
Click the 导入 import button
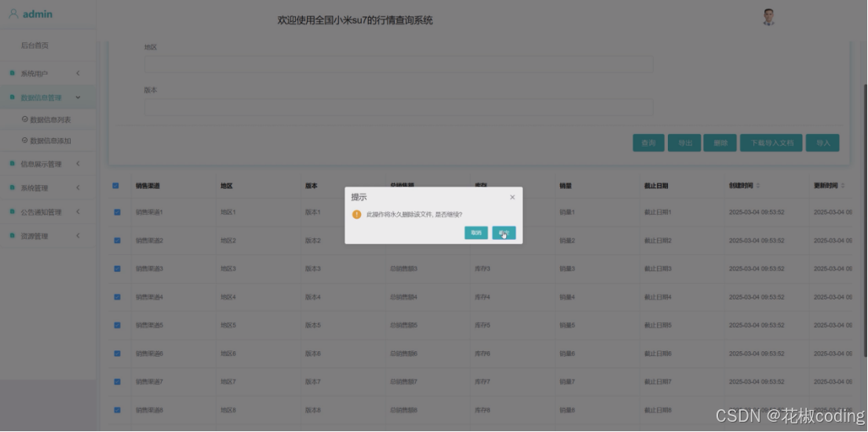coord(822,143)
